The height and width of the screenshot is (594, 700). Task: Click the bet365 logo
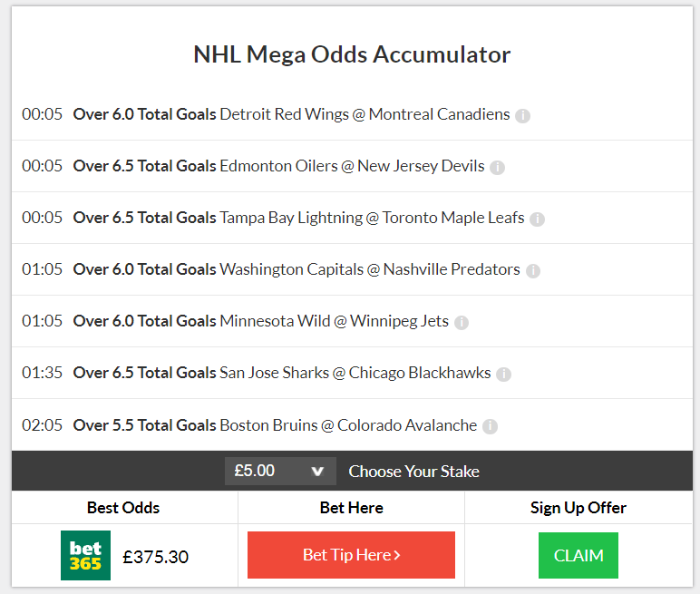tap(85, 555)
